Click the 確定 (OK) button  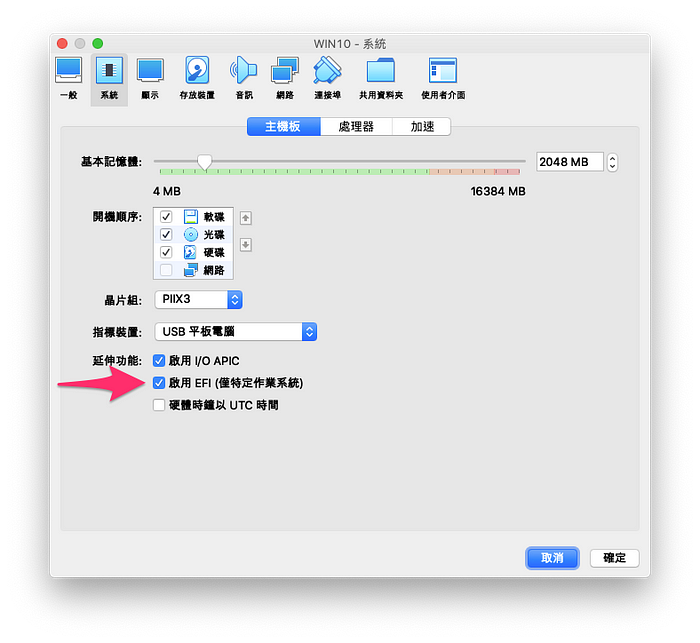coord(614,558)
